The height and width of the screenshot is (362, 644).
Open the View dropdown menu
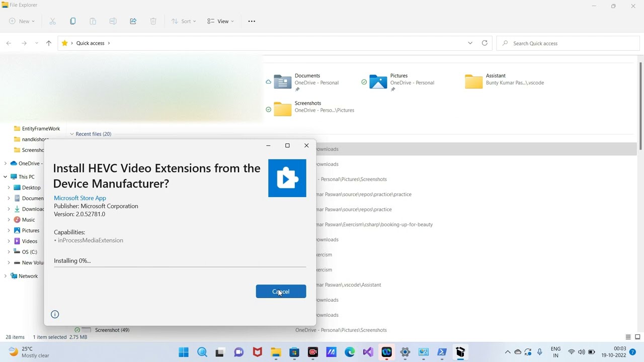coord(221,21)
